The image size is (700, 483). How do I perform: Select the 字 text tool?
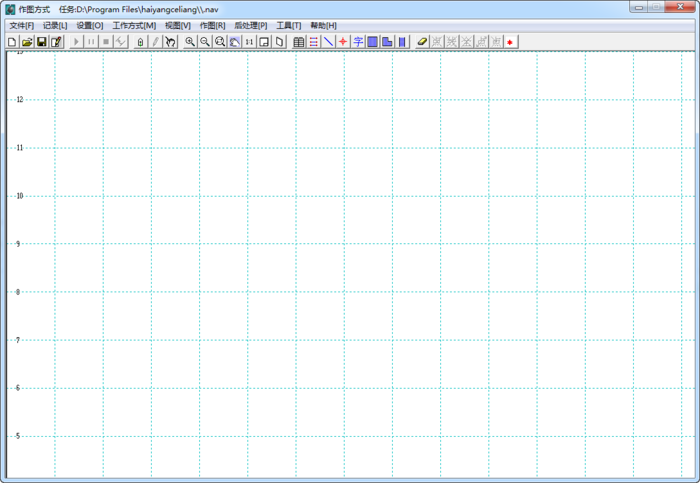(x=358, y=42)
